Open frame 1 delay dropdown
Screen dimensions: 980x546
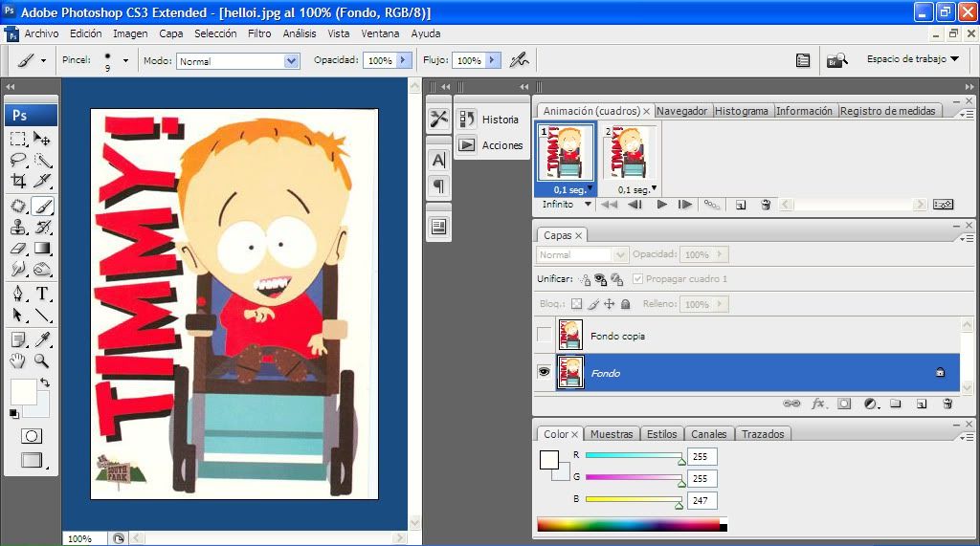[590, 188]
